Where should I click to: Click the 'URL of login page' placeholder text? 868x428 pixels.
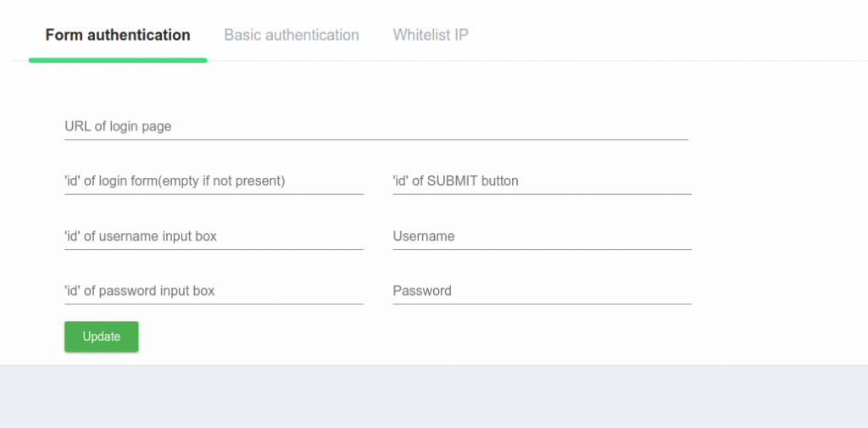118,126
